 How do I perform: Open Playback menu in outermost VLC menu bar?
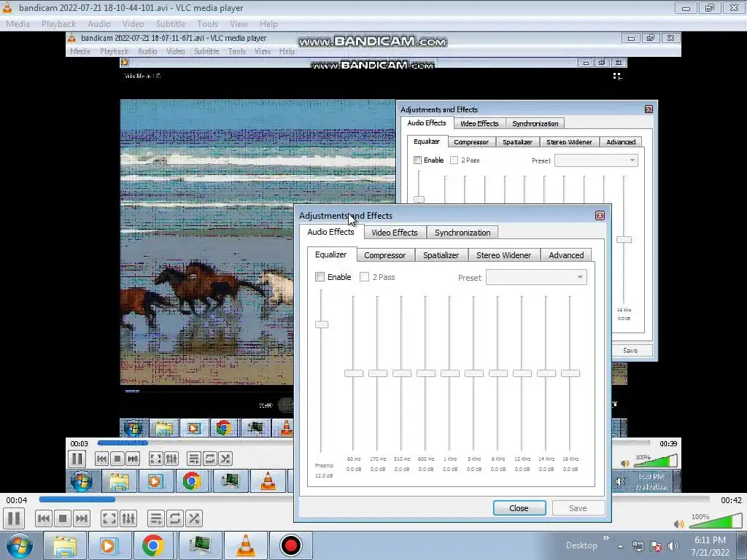click(x=58, y=24)
